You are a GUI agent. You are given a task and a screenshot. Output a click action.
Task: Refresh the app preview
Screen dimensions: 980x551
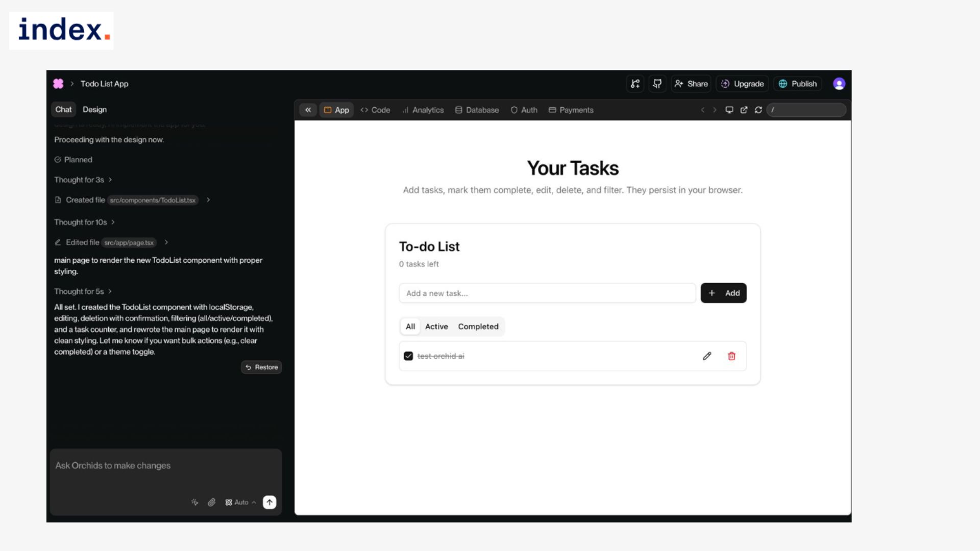pos(758,110)
